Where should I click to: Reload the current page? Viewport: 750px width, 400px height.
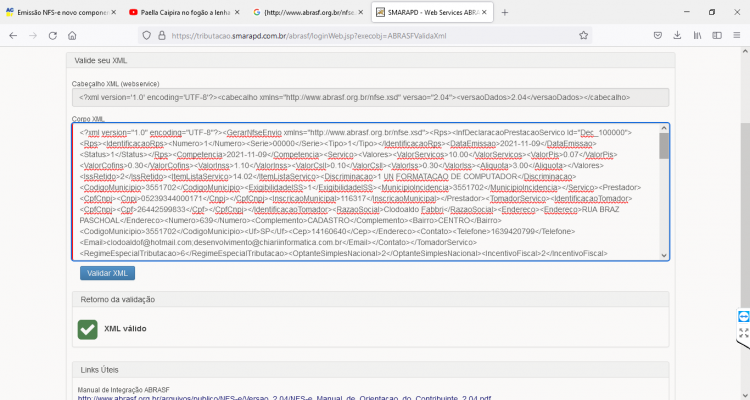click(x=53, y=35)
